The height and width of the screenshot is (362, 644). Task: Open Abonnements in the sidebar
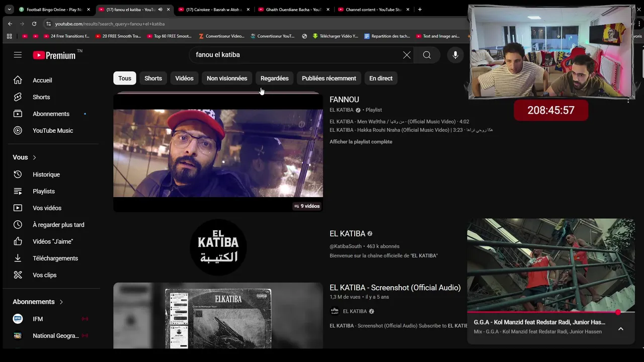51,114
